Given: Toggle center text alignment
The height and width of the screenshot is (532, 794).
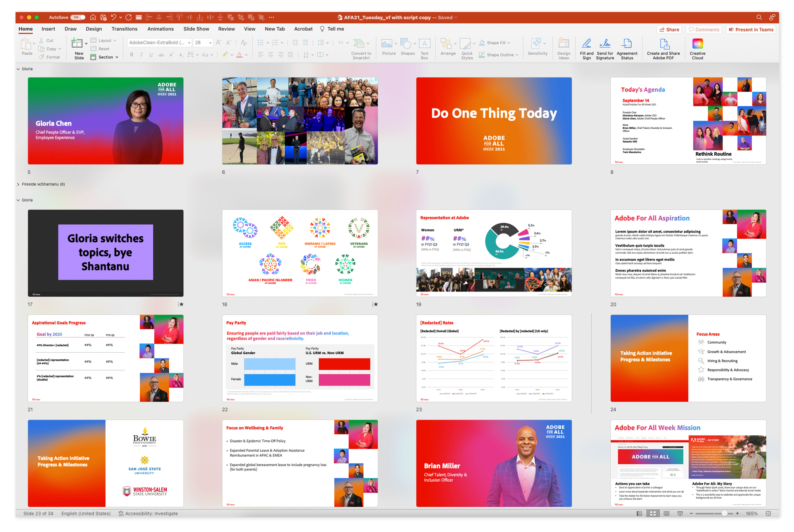Looking at the screenshot, I should pyautogui.click(x=270, y=55).
